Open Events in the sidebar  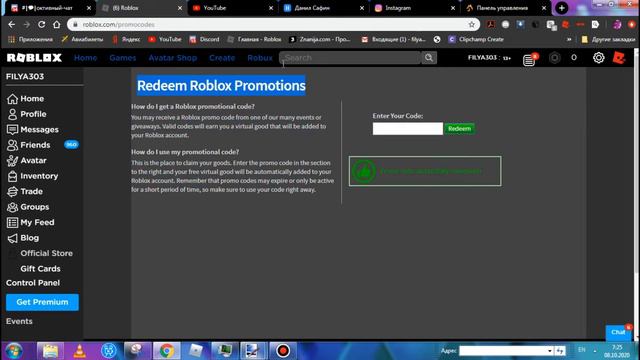(x=19, y=321)
